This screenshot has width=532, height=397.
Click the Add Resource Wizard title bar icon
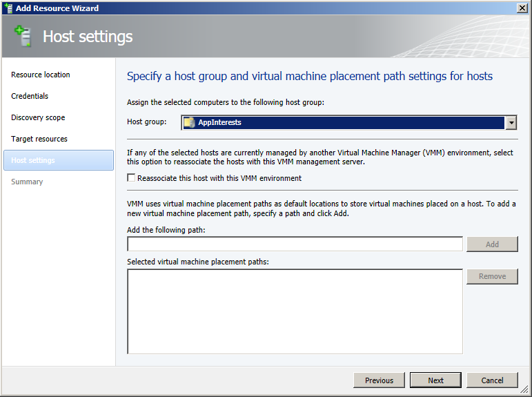pos(8,8)
